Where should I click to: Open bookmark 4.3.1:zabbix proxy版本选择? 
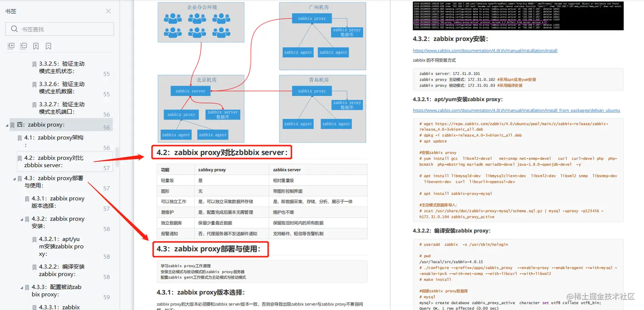click(x=58, y=202)
